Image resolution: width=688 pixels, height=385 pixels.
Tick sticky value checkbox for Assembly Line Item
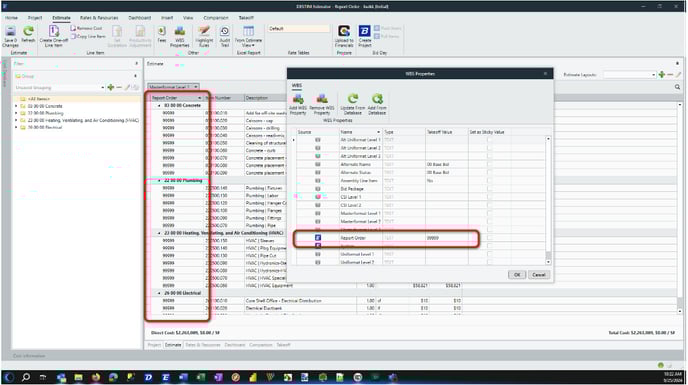click(x=489, y=180)
